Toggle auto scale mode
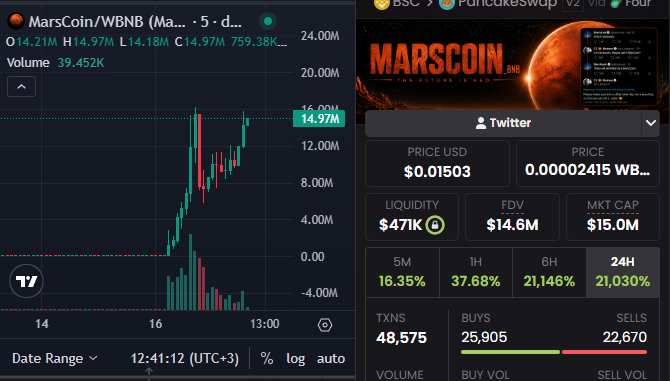This screenshot has height=381, width=670. tap(331, 358)
